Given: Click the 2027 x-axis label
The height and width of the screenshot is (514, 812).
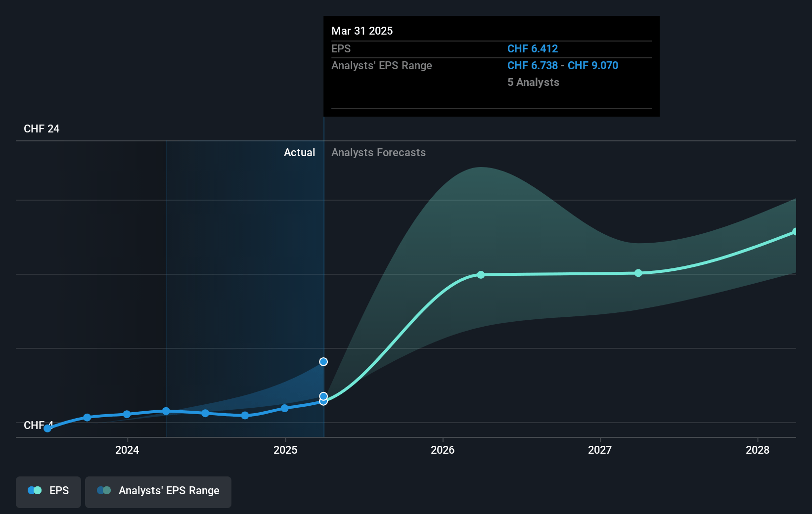Looking at the screenshot, I should click(x=600, y=450).
